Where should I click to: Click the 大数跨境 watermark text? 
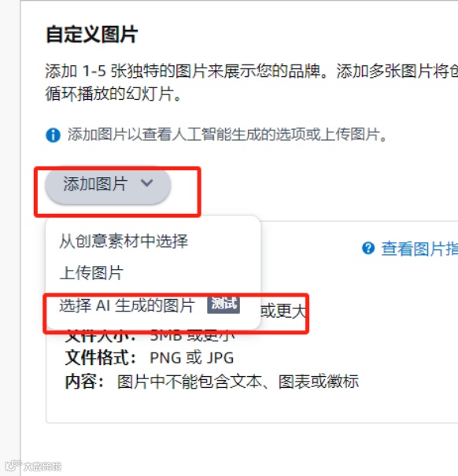pos(42,467)
